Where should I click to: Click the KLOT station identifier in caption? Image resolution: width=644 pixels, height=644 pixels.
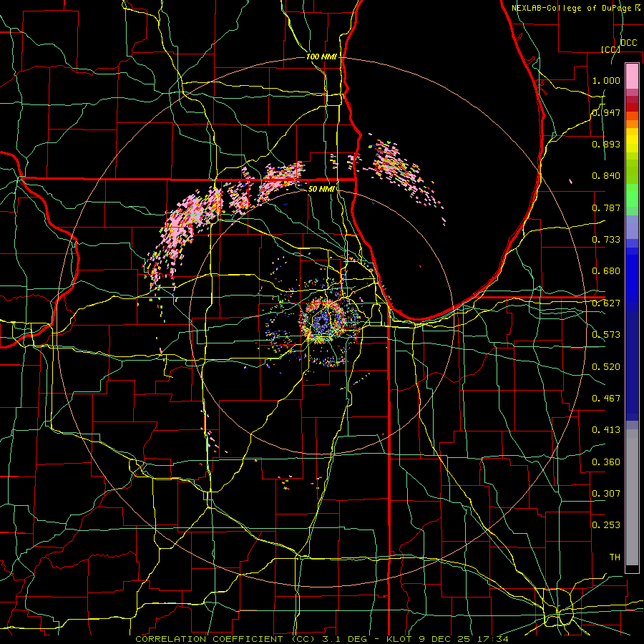[x=399, y=639]
